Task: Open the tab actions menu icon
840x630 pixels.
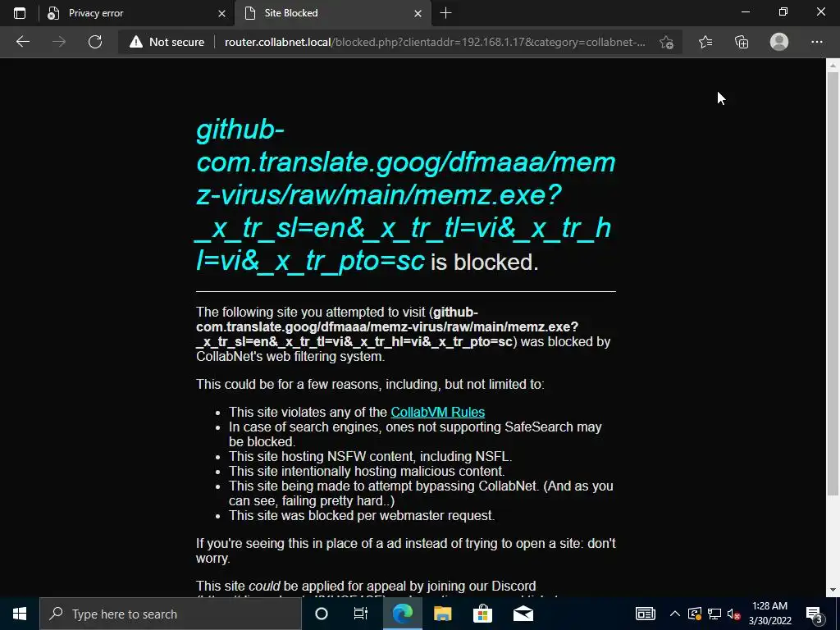Action: pyautogui.click(x=20, y=13)
